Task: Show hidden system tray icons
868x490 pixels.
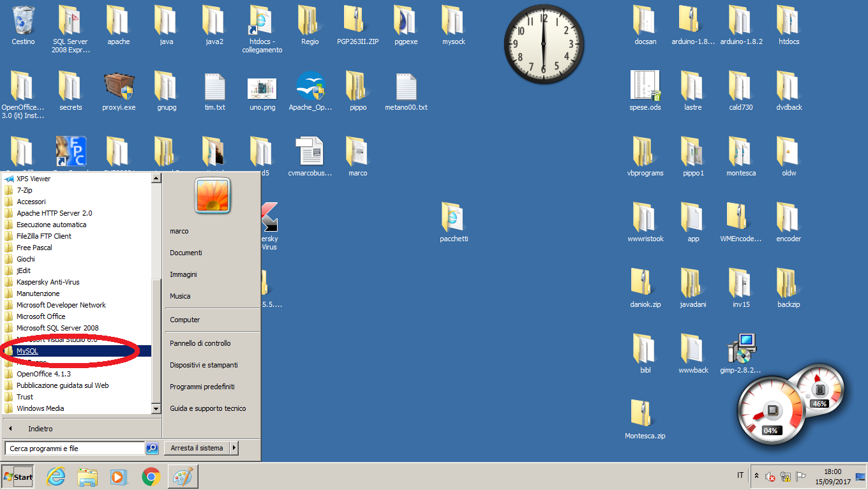Action: click(x=757, y=477)
